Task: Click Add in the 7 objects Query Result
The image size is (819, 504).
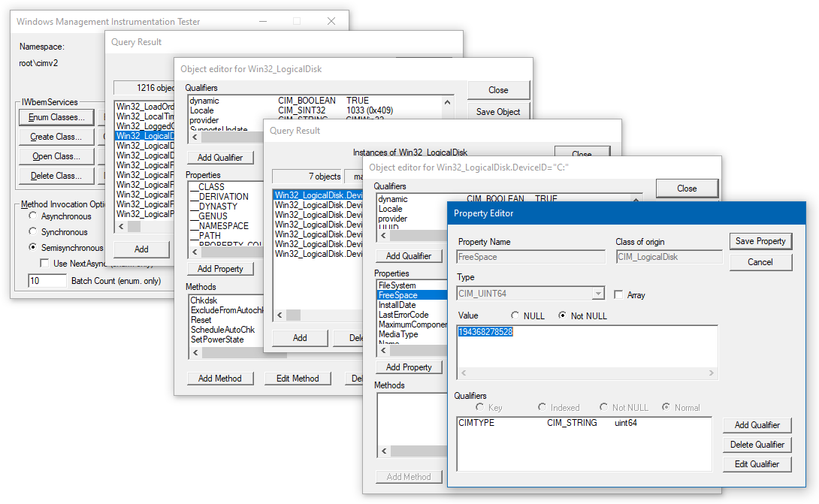Action: pos(300,338)
